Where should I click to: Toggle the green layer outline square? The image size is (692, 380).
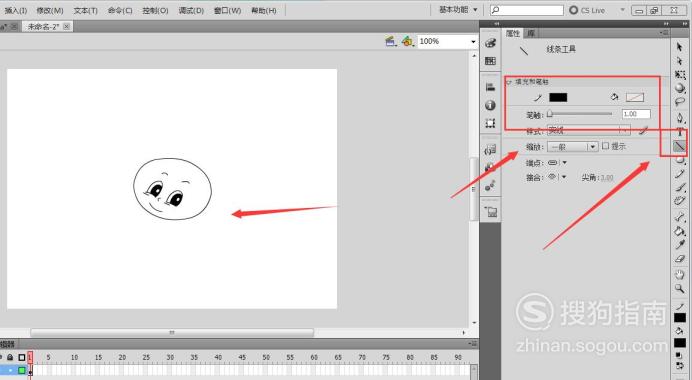point(22,370)
